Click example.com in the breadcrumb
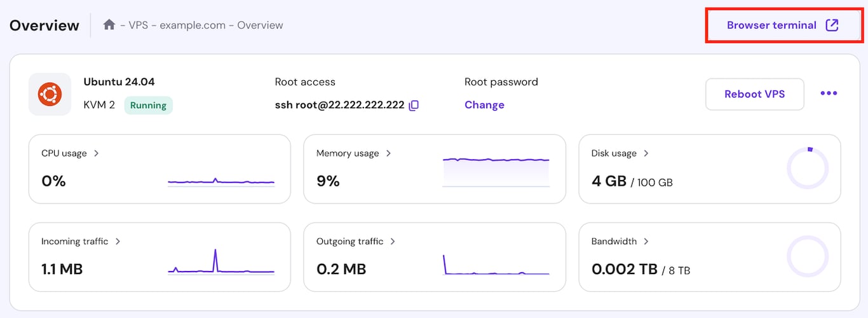This screenshot has height=318, width=868. point(193,25)
